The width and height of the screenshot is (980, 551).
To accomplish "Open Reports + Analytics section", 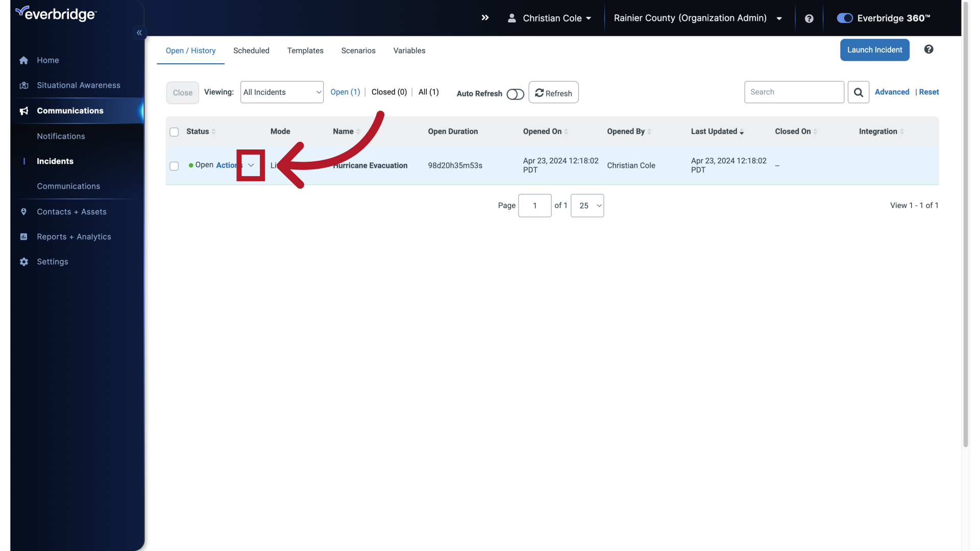I will tap(23, 237).
